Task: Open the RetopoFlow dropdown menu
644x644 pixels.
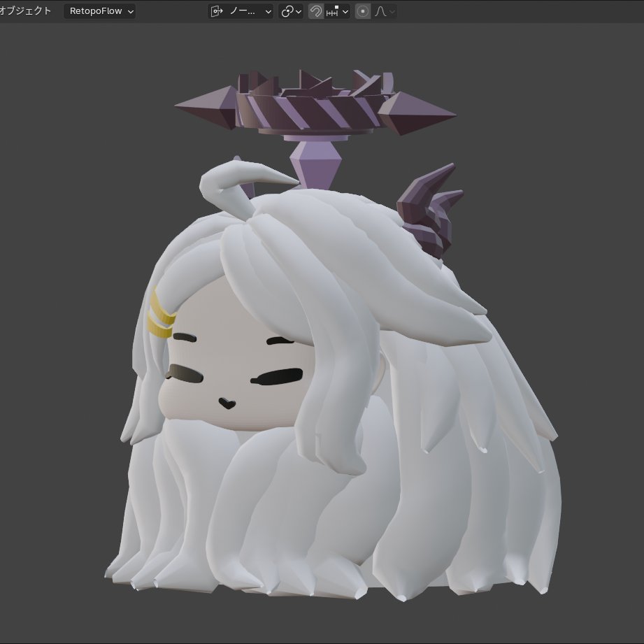Action: pos(100,11)
